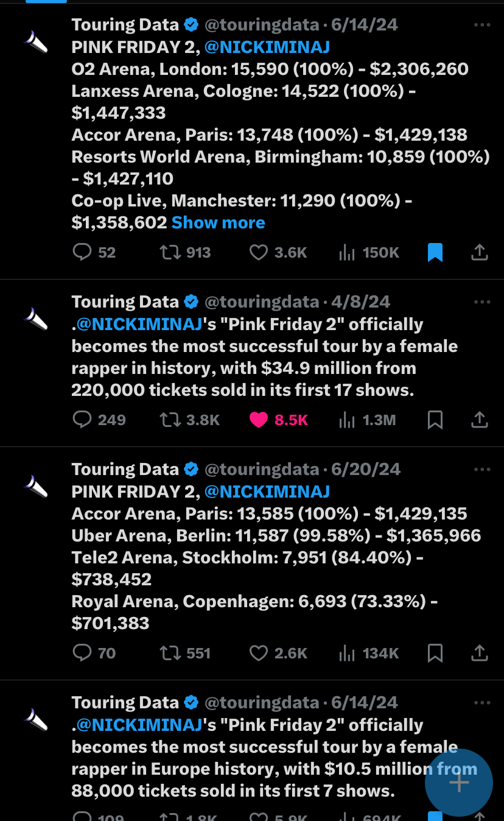This screenshot has width=504, height=821.
Task: Open @NICKIMINAJ mention in the 6/20/24 tweet
Action: (267, 492)
